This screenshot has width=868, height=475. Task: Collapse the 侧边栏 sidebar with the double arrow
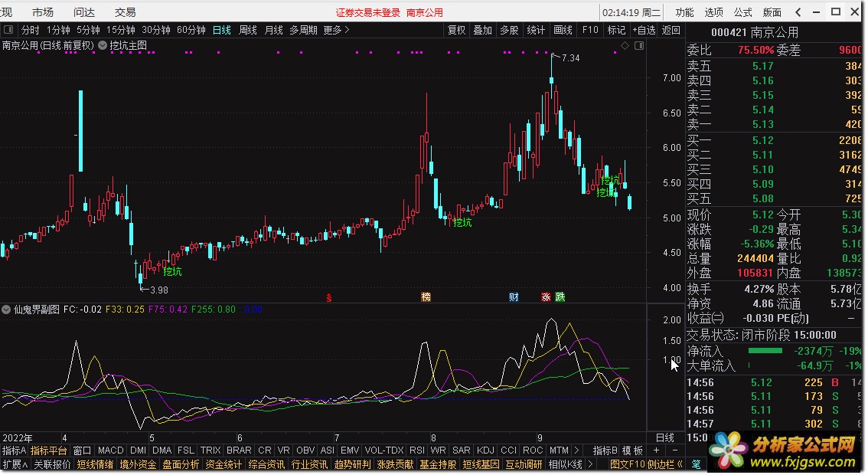680,464
